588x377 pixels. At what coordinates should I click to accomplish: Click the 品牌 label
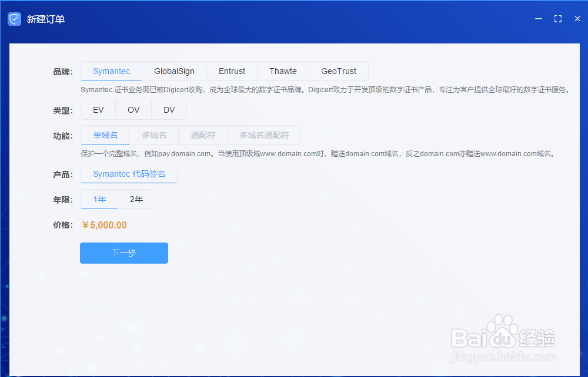(x=63, y=72)
